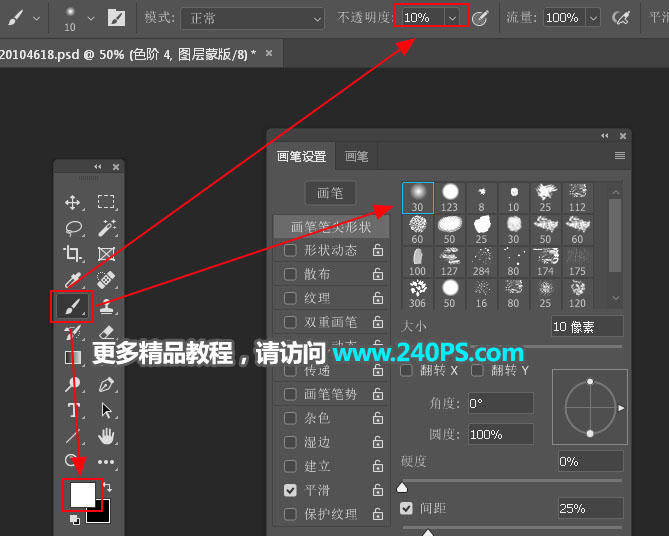Uncheck the 平滑 option

pyautogui.click(x=290, y=490)
